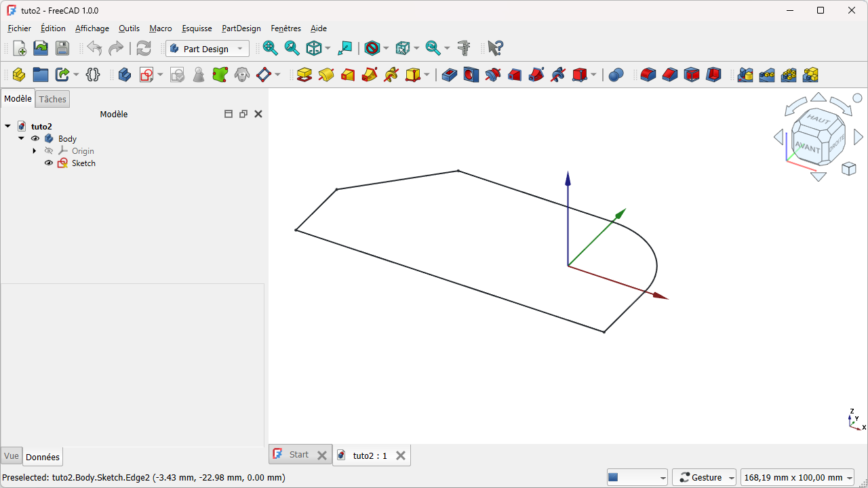868x488 pixels.
Task: Open the measure tool icon
Action: [464, 48]
